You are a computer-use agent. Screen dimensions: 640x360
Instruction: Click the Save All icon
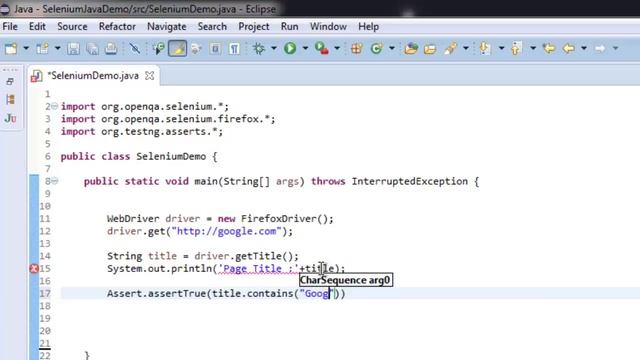(x=93, y=49)
